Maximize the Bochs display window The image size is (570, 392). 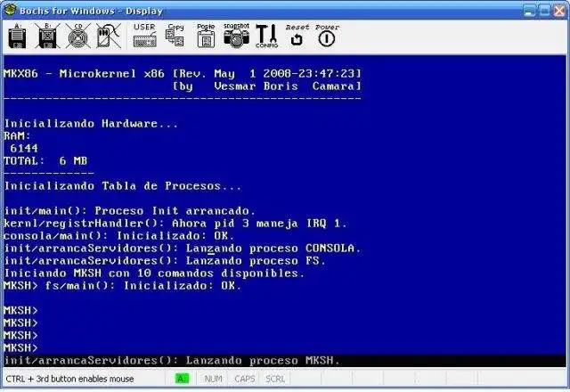tap(544, 11)
